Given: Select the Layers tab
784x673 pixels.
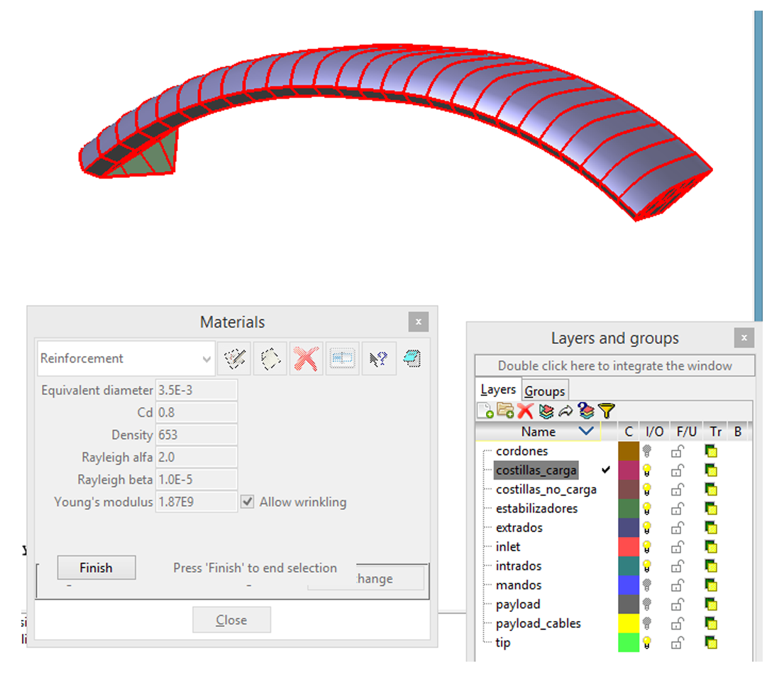Looking at the screenshot, I should (498, 390).
